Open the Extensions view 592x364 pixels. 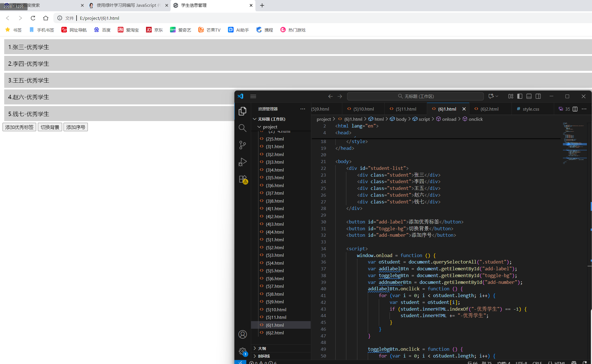pyautogui.click(x=242, y=179)
